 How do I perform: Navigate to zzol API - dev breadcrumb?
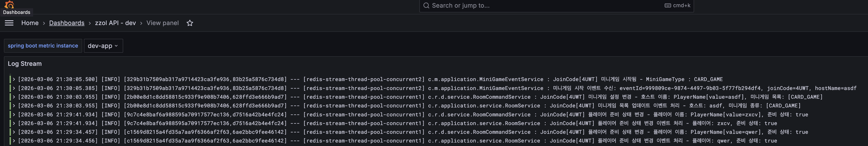point(115,23)
